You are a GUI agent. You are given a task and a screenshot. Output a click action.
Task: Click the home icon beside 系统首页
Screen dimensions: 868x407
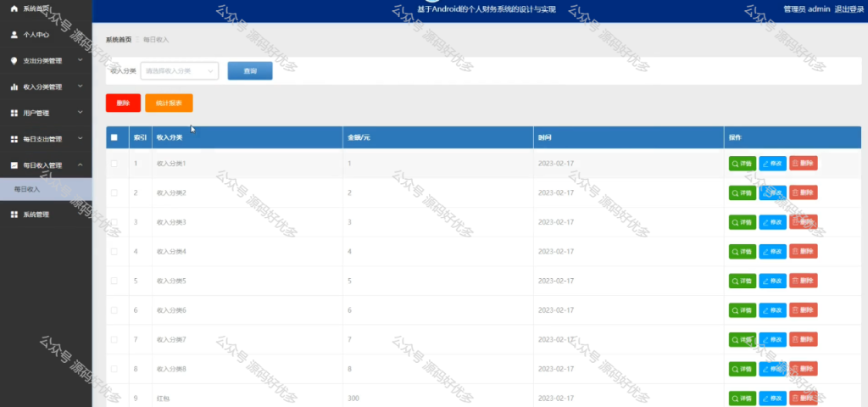[14, 8]
